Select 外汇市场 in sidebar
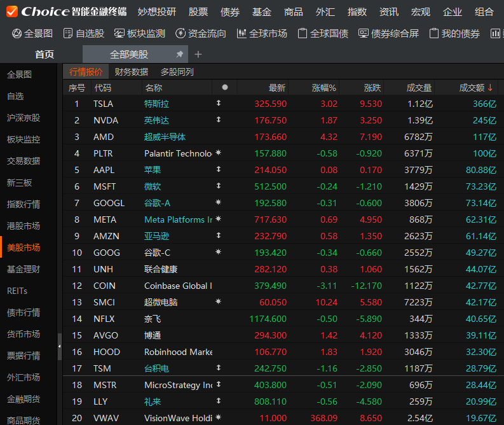 24,377
